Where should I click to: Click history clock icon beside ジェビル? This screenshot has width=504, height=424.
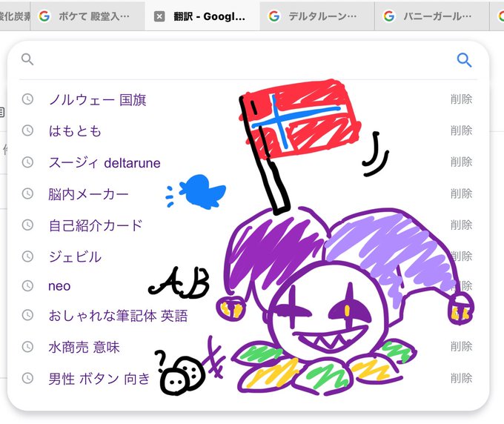(x=27, y=256)
